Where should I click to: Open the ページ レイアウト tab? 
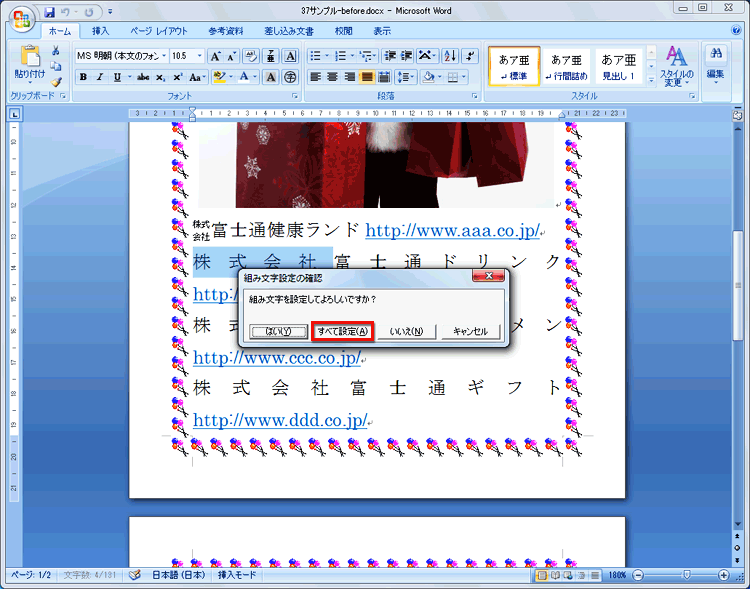[x=159, y=31]
